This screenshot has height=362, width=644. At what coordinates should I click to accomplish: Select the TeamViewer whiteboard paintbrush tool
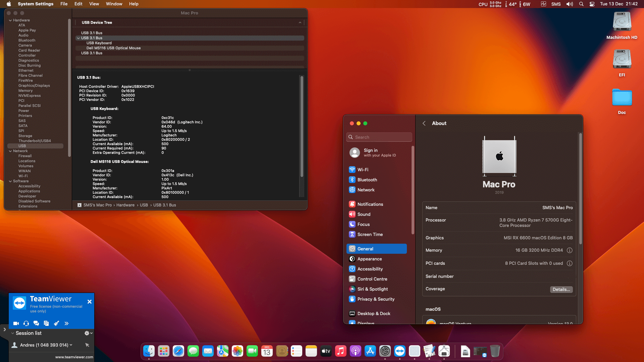(x=56, y=323)
